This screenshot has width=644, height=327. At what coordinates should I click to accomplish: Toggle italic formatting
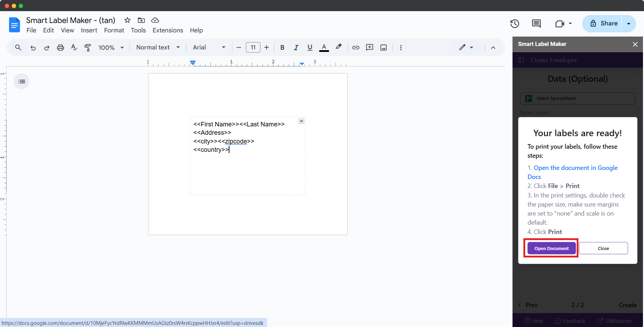(296, 48)
